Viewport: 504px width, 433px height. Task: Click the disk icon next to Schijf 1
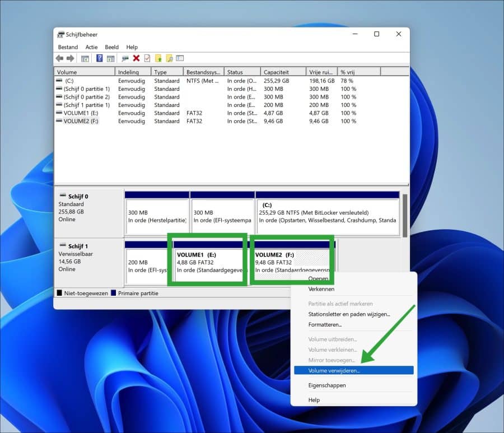point(63,245)
